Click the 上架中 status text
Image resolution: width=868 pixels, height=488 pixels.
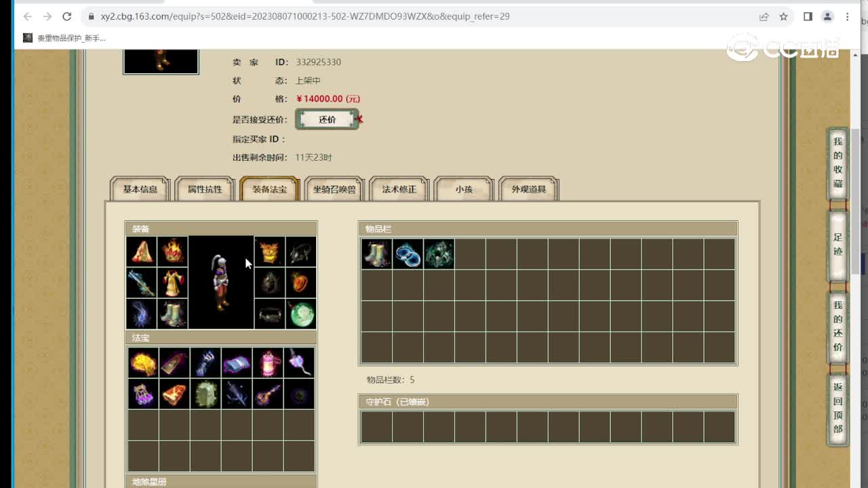308,81
